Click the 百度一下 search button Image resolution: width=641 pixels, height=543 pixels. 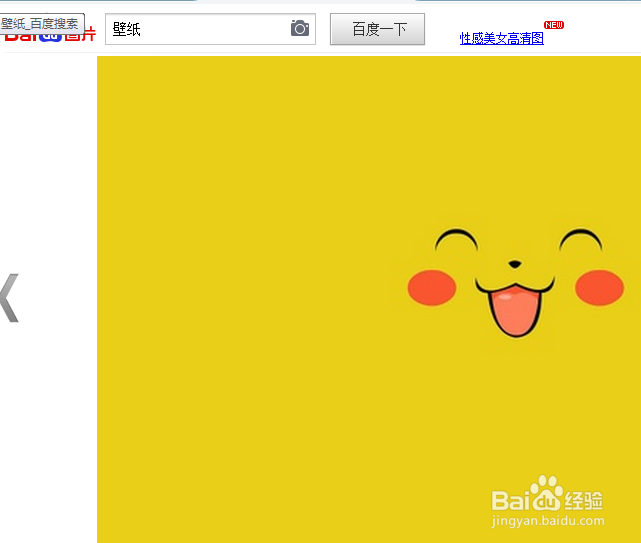point(377,29)
